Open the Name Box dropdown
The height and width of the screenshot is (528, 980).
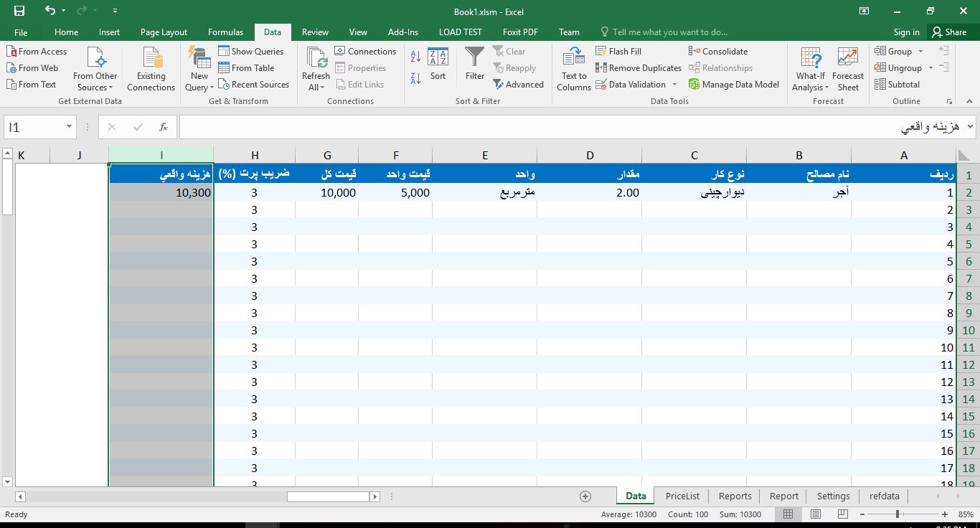[x=69, y=127]
